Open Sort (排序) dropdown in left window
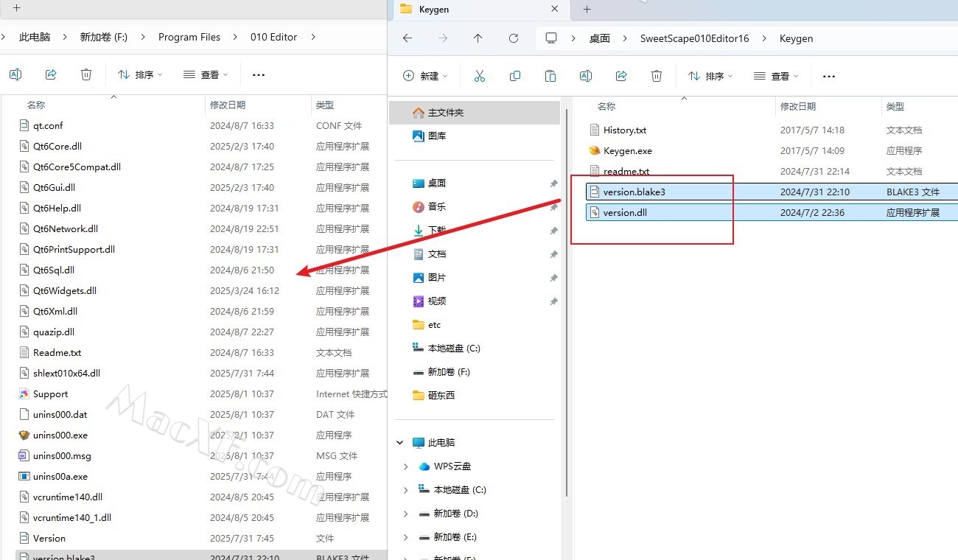Screen dimensions: 958x560 click(140, 74)
